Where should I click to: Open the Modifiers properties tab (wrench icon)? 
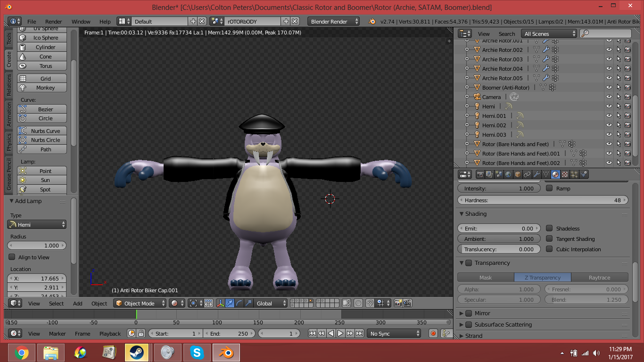click(x=537, y=174)
